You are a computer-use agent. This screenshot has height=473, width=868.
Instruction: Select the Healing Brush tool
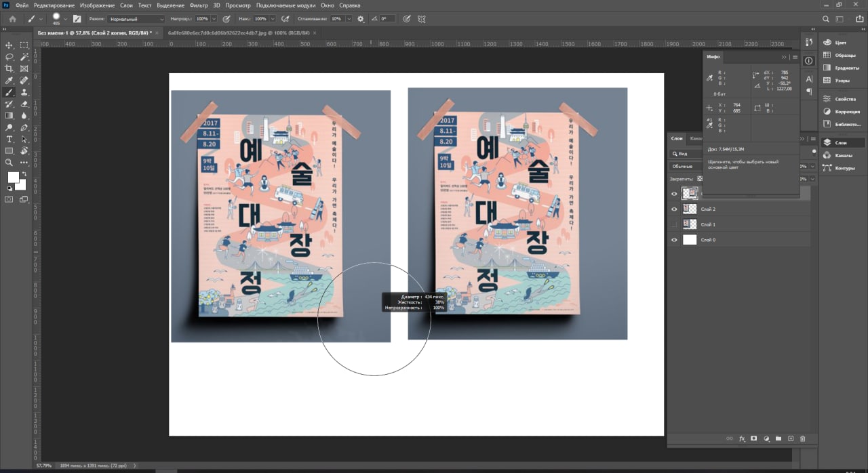tap(24, 80)
